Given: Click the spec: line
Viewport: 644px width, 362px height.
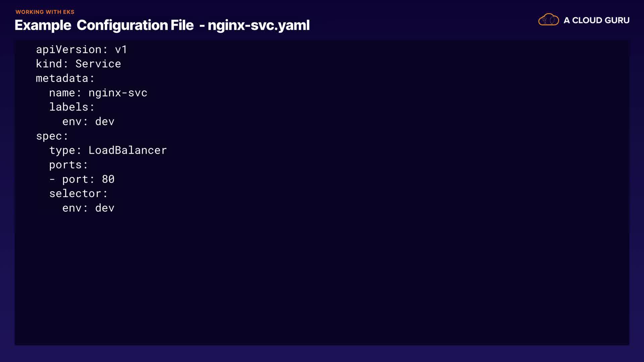Looking at the screenshot, I should pos(52,136).
